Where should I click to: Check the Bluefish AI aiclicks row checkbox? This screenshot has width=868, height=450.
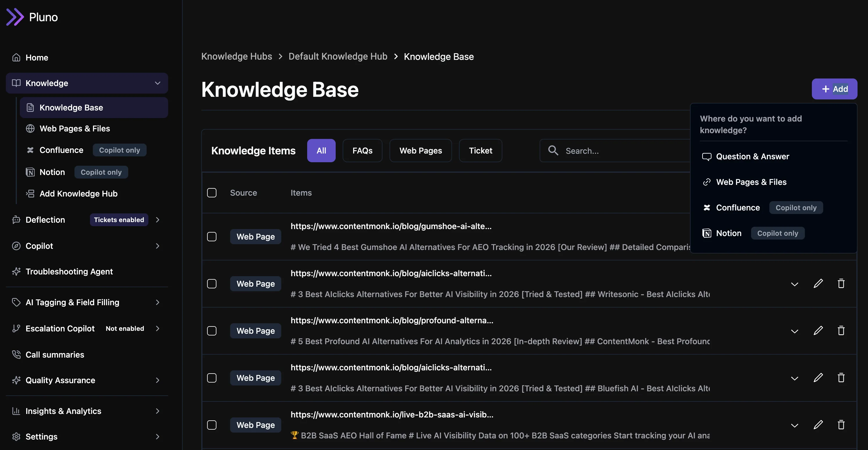coord(211,378)
